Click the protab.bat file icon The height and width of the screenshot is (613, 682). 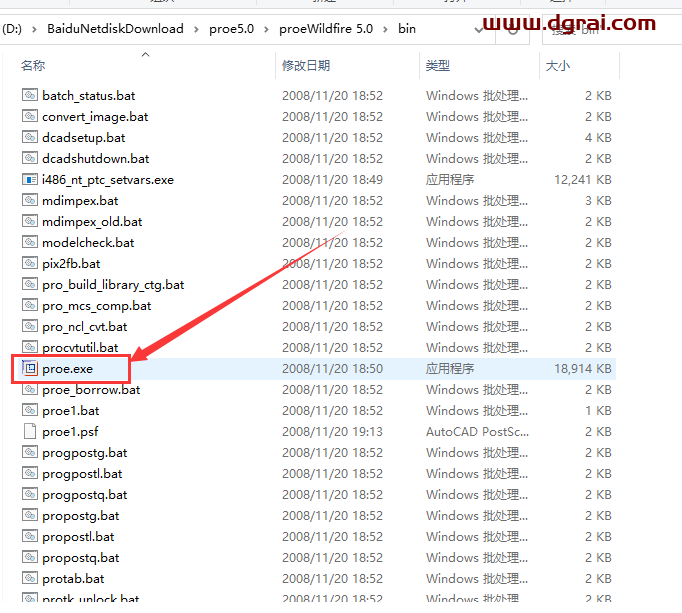[x=30, y=578]
